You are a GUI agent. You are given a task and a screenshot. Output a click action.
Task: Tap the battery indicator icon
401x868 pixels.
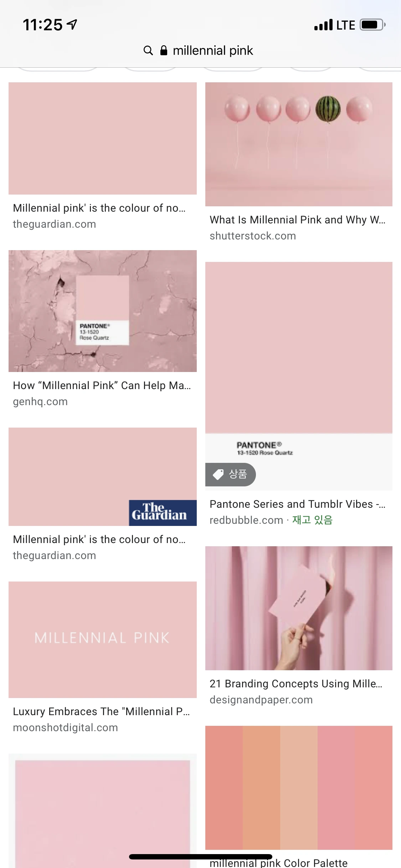tap(372, 25)
